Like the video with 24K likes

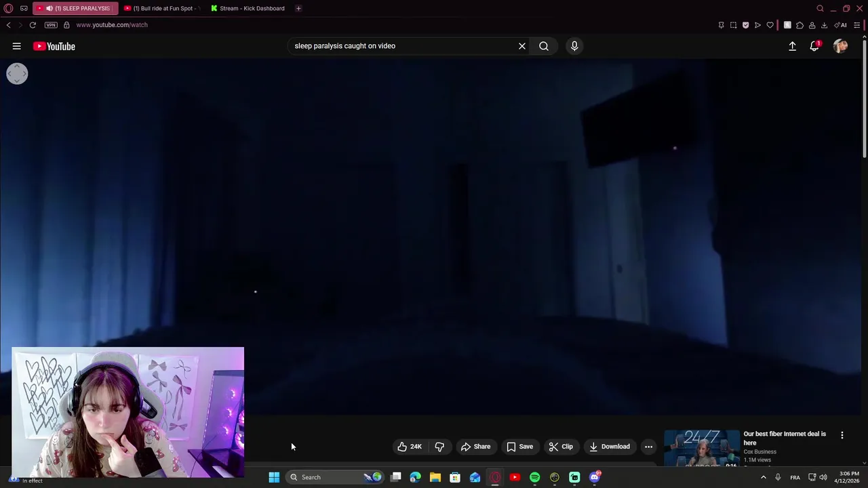[410, 447]
